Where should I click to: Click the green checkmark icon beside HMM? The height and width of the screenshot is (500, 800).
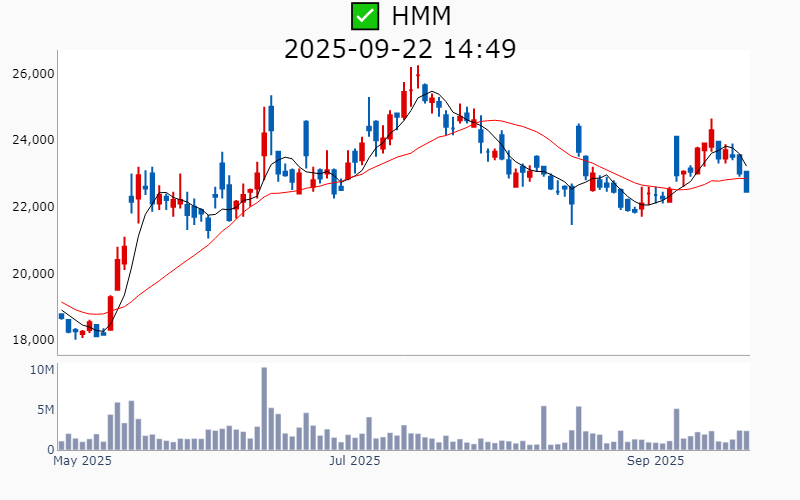pyautogui.click(x=366, y=16)
